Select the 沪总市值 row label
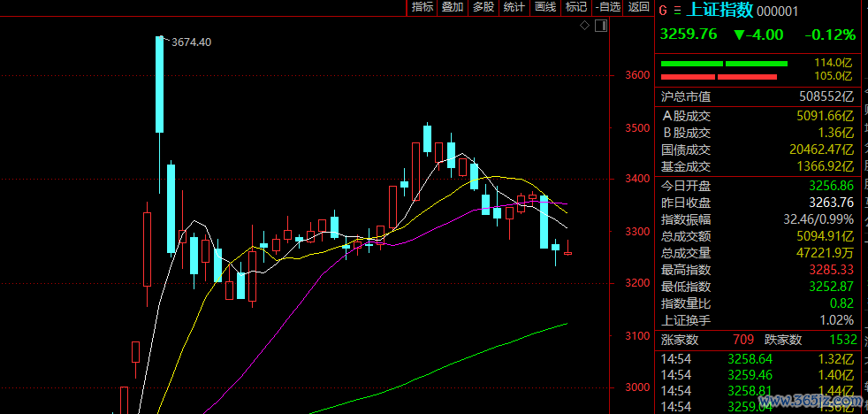Image resolution: width=868 pixels, height=414 pixels. pos(686,97)
